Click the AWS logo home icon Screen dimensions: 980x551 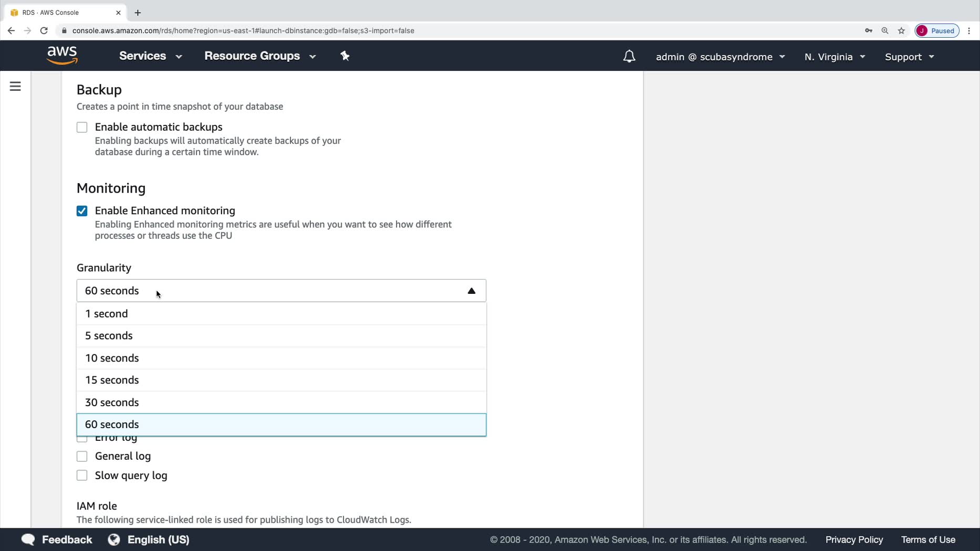click(62, 55)
